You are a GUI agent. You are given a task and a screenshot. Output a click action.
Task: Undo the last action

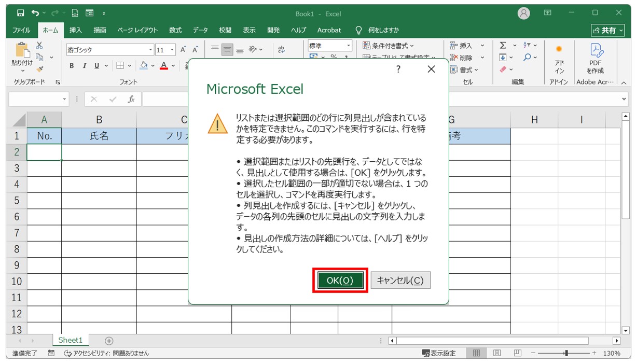coord(35,13)
